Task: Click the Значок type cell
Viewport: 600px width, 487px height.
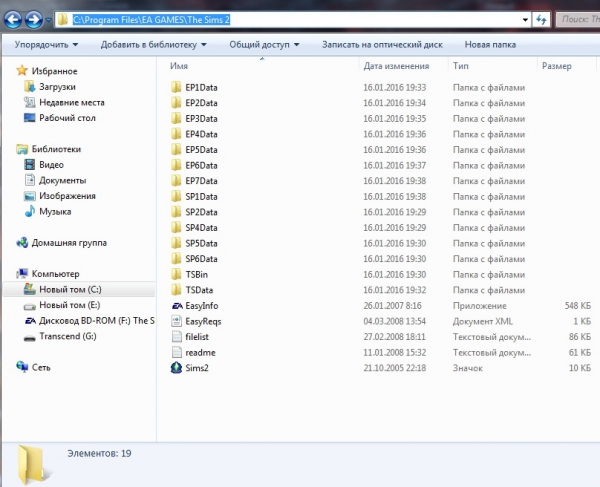Action: 468,368
